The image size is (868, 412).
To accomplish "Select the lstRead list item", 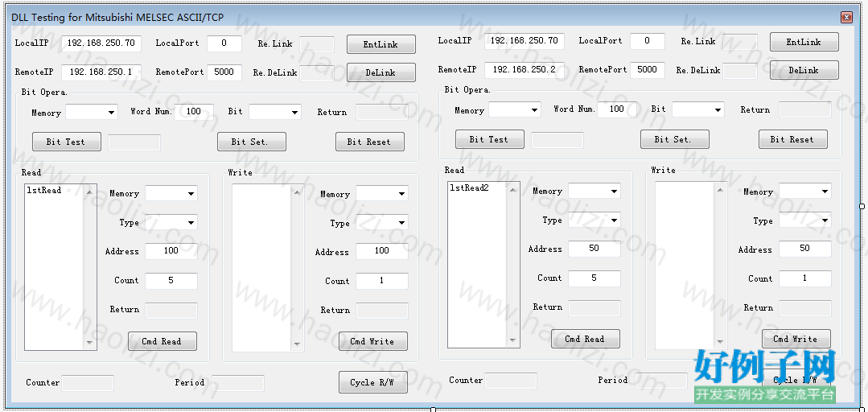I will coord(43,191).
